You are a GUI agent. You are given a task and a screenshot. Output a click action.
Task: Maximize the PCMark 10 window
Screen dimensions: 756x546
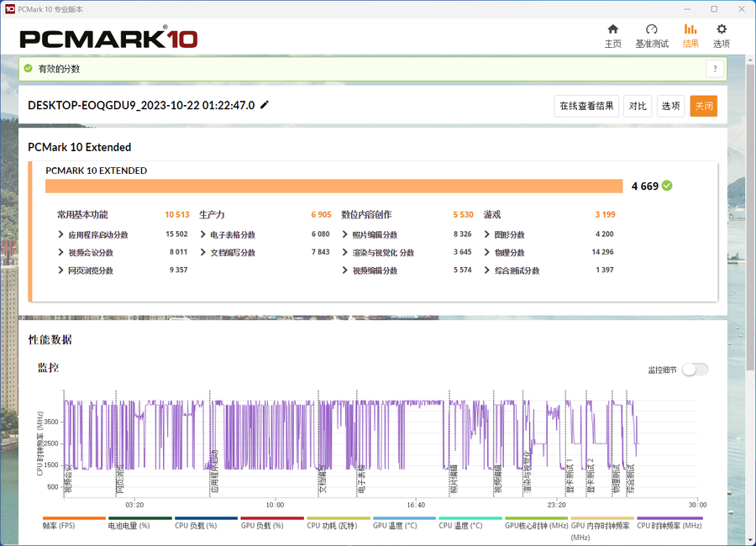[714, 9]
